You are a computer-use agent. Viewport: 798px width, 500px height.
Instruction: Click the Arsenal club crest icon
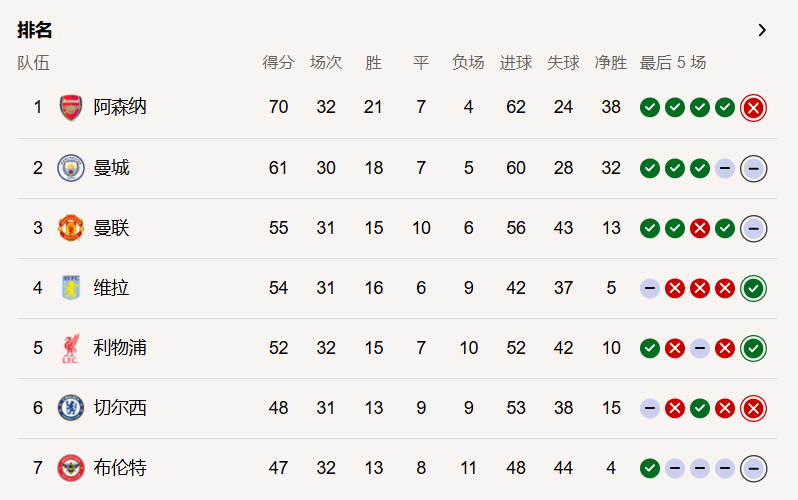[x=70, y=107]
